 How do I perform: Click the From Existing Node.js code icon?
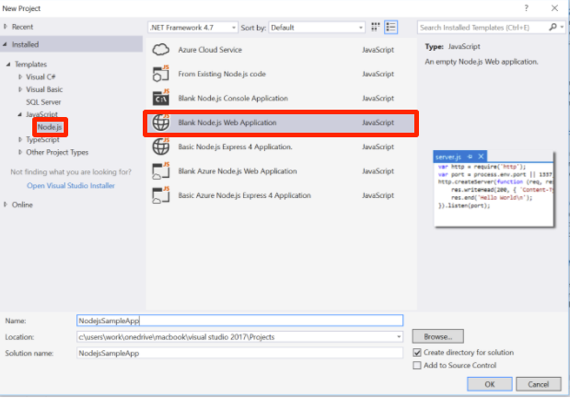pyautogui.click(x=161, y=74)
